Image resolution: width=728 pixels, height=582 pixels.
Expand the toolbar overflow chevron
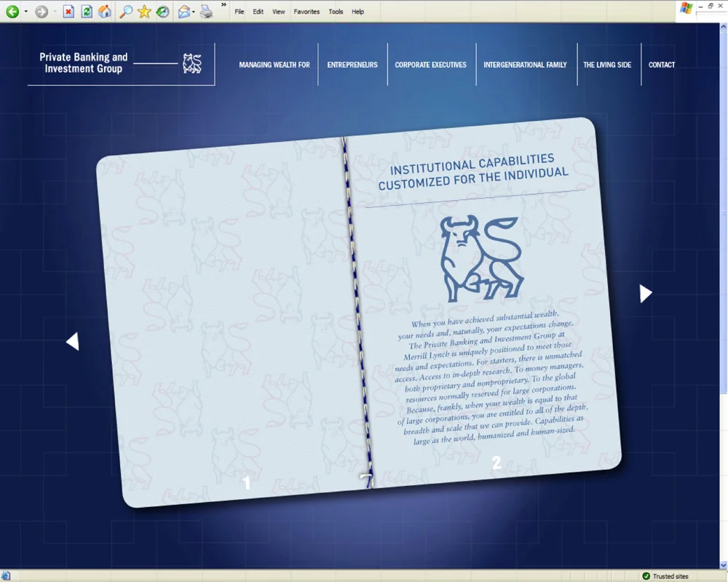coord(223,4)
